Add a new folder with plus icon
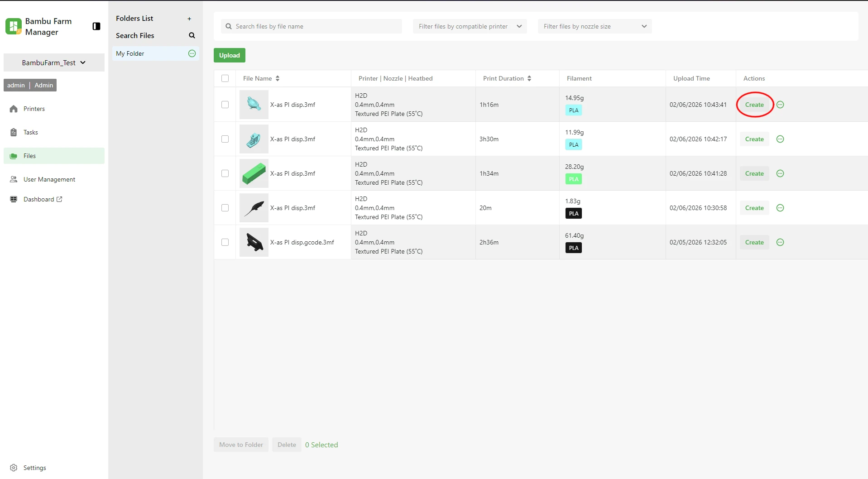 (189, 19)
